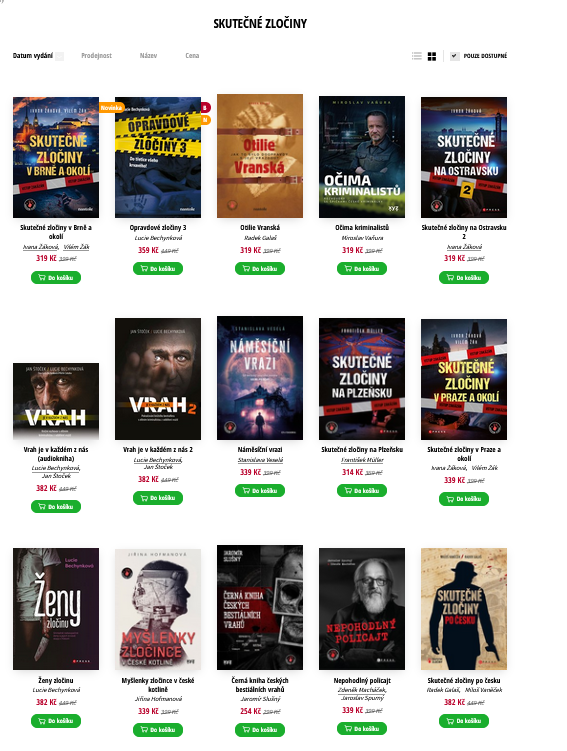The width and height of the screenshot is (567, 751).
Task: Sort books by Prodejnost
Action: click(x=96, y=56)
